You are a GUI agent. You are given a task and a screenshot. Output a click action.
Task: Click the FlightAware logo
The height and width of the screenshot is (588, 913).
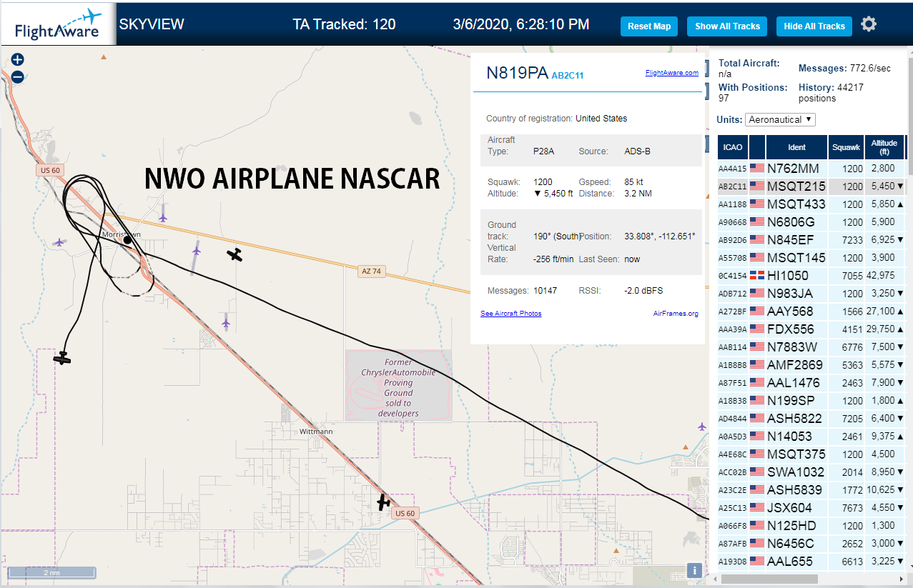[58, 24]
